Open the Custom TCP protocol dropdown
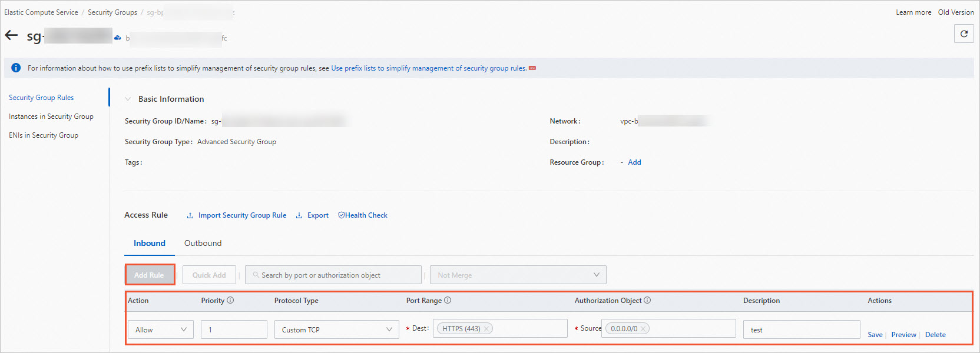The height and width of the screenshot is (353, 980). (x=337, y=329)
